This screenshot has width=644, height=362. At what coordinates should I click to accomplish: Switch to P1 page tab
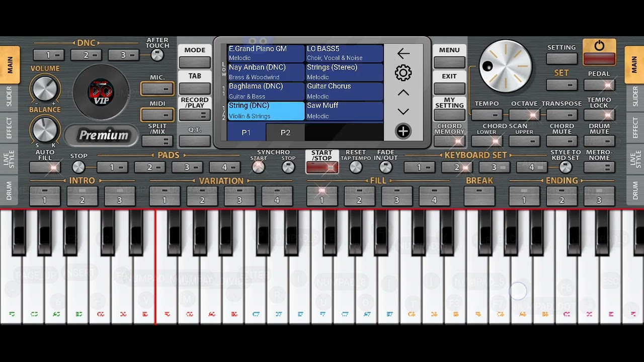[246, 132]
